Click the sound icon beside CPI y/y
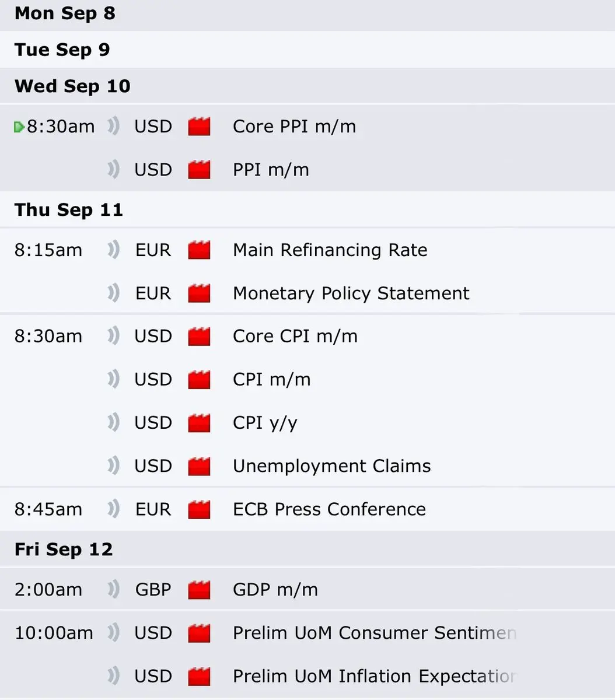This screenshot has height=700, width=615. coord(114,422)
